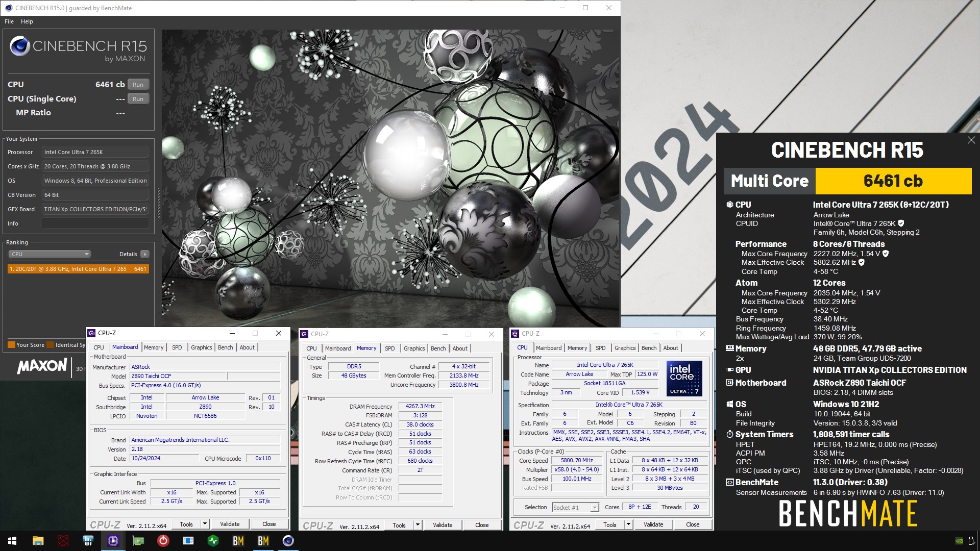The image size is (980, 551).
Task: Select Memory tab in Mainboard CPU-Z window
Action: 154,347
